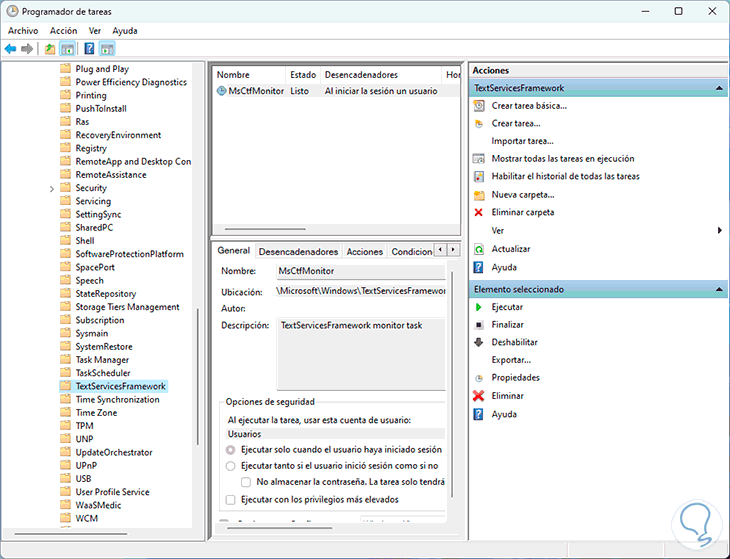This screenshot has width=730, height=559.
Task: Click the tab scroll right arrow
Action: 453,250
